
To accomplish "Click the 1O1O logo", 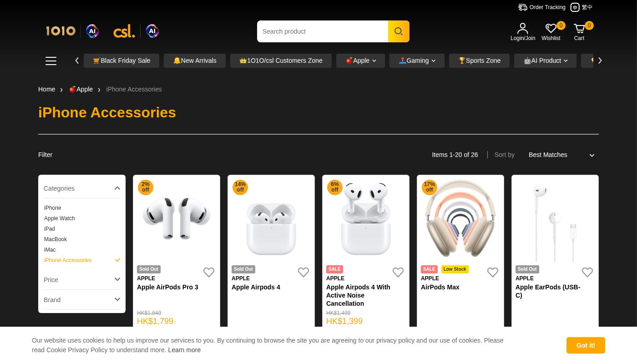I will pos(61,31).
